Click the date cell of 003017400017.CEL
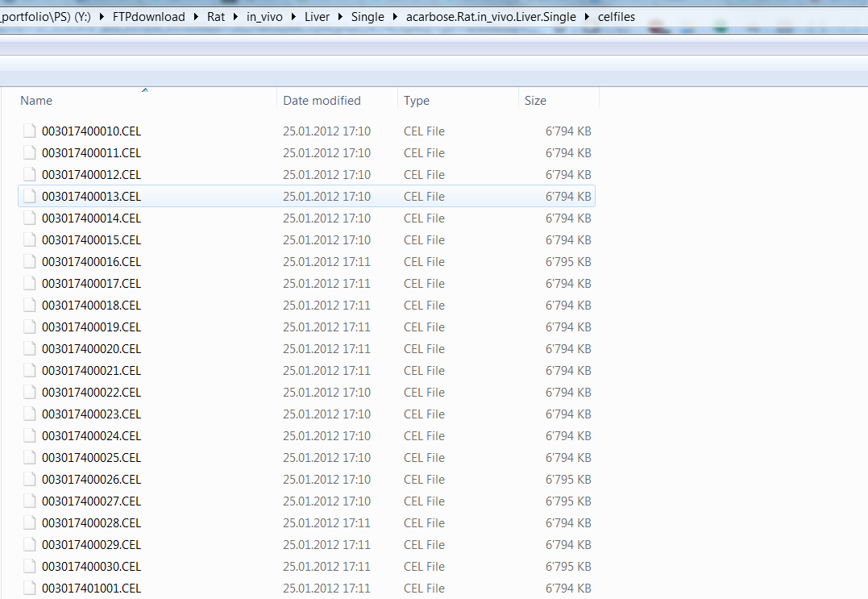 [x=326, y=284]
